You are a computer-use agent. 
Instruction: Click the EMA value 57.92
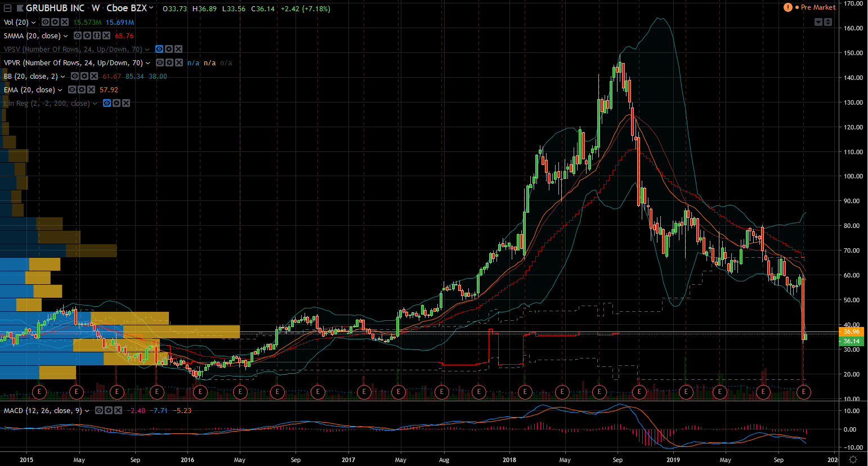109,90
